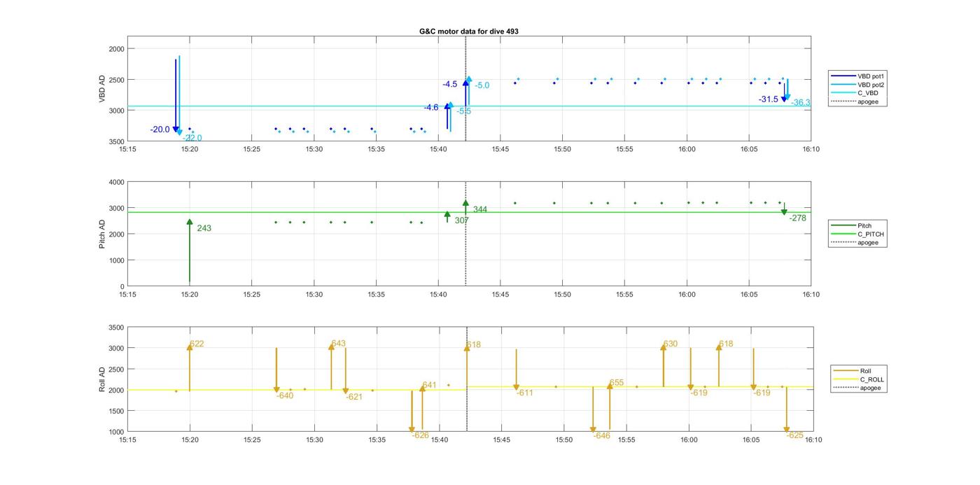Click the "-36.3" VBD data label
Viewport: 980px width, 485px height.
[801, 103]
